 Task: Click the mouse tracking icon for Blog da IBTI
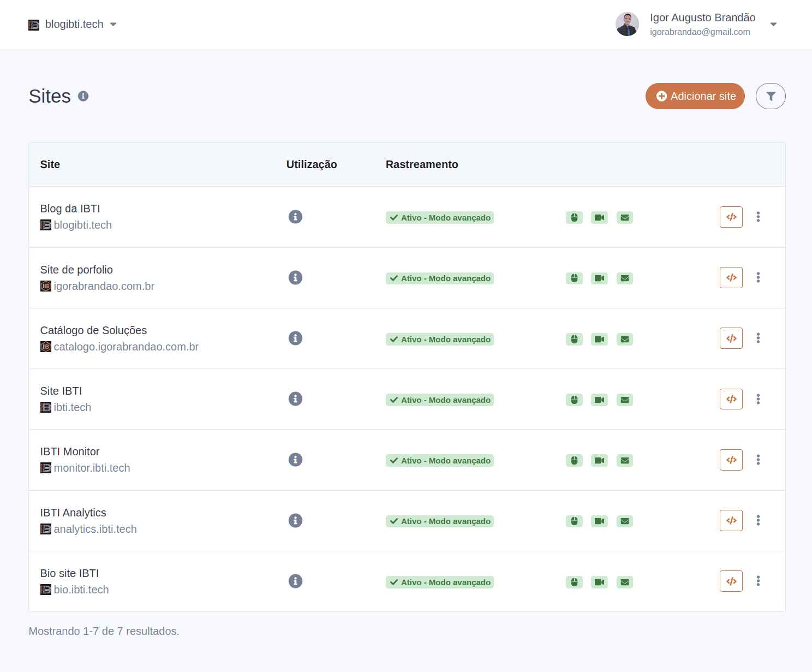tap(574, 217)
